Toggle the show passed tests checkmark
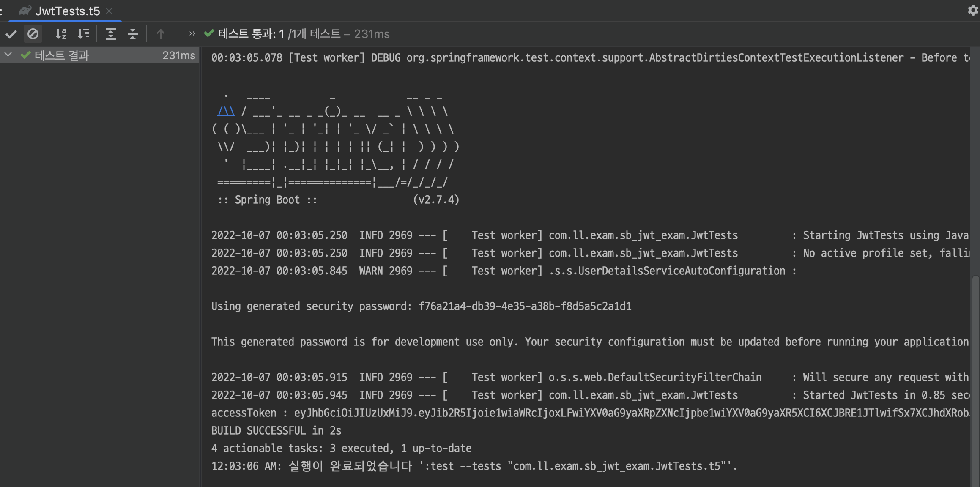 tap(11, 34)
